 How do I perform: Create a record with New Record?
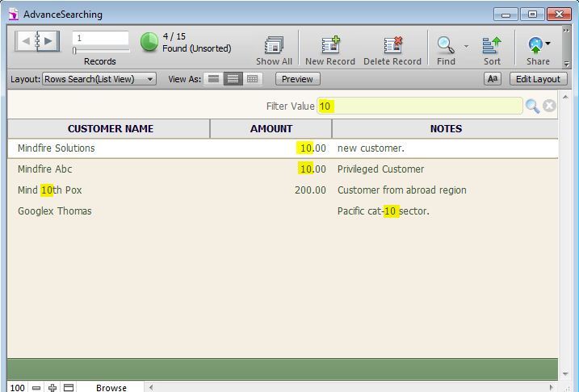coord(329,46)
